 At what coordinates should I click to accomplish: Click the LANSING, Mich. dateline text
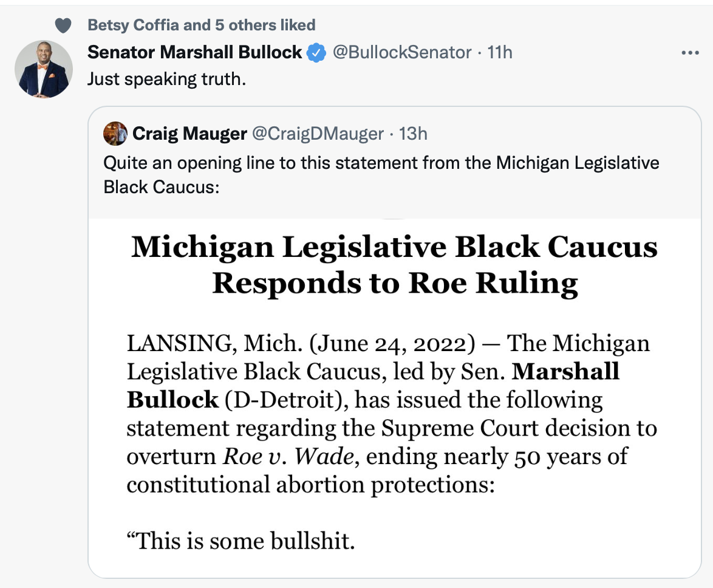pos(214,343)
